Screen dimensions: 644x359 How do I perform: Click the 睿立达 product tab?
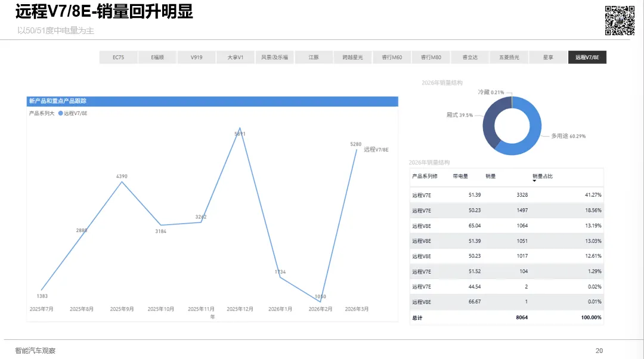click(x=470, y=57)
